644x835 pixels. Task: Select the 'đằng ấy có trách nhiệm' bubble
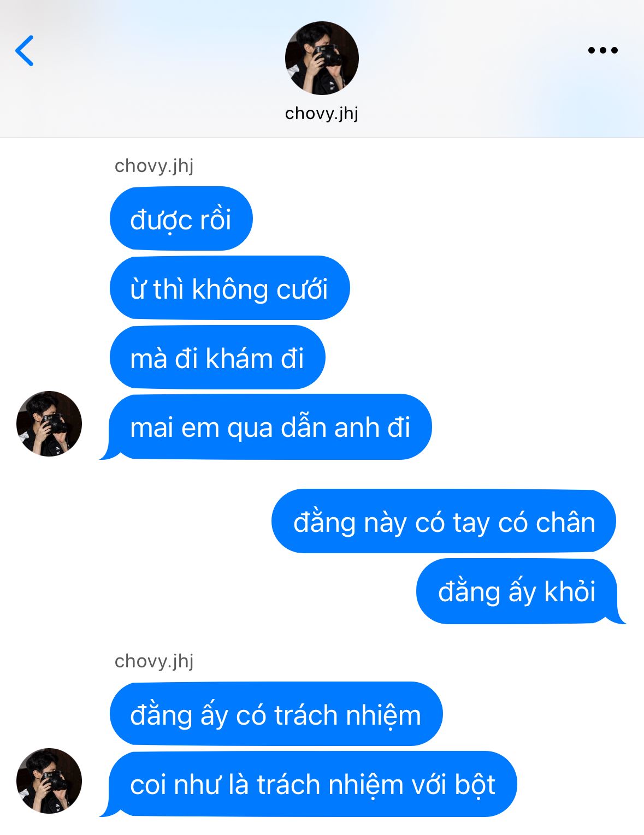coord(276,714)
